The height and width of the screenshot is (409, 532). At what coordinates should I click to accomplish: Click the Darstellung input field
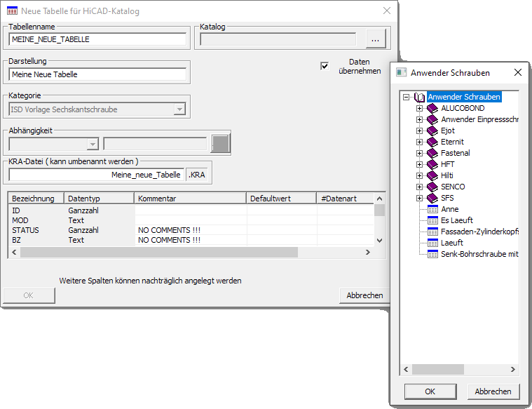tap(97, 74)
